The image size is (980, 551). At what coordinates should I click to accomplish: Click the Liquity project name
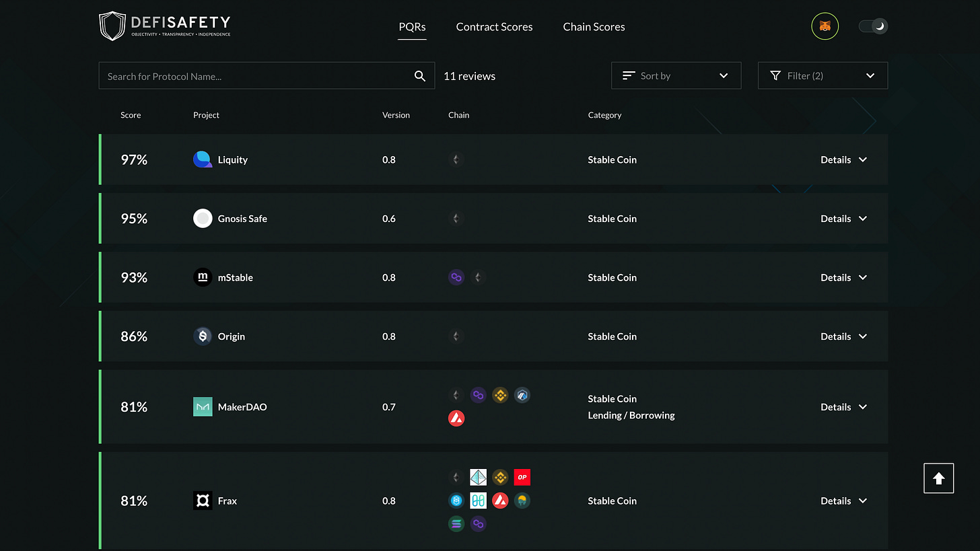pyautogui.click(x=233, y=159)
